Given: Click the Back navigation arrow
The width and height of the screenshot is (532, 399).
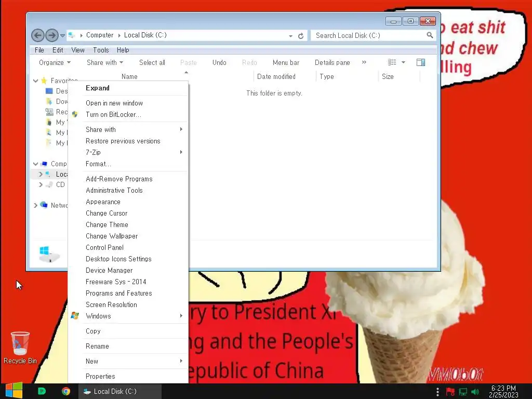Looking at the screenshot, I should 37,35.
